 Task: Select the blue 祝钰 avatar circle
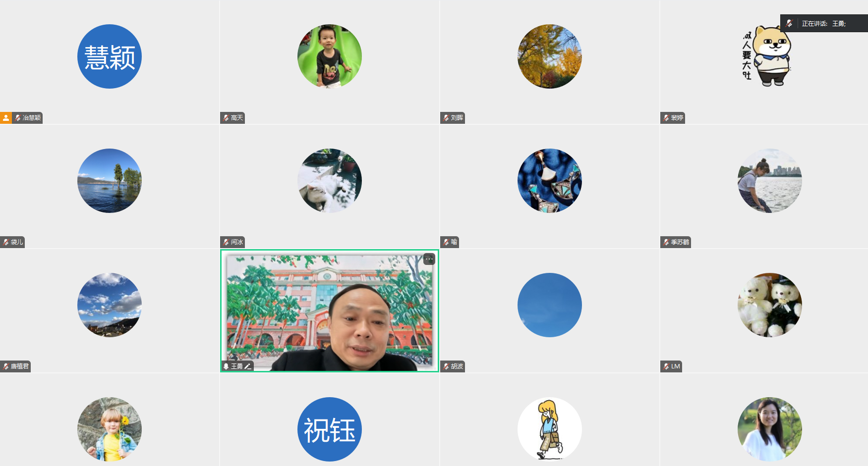[x=330, y=429]
